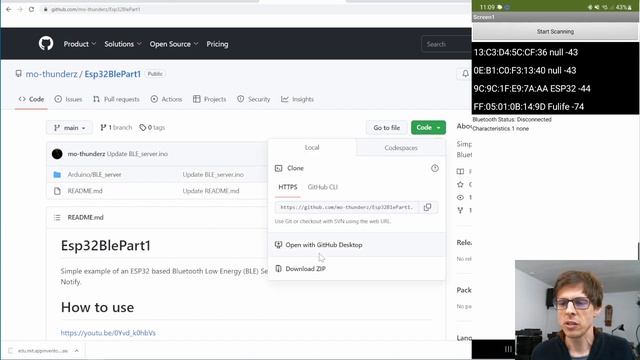Expand downloaded file chevron in download bar
Viewport: 640px width, 360px height.
77,351
